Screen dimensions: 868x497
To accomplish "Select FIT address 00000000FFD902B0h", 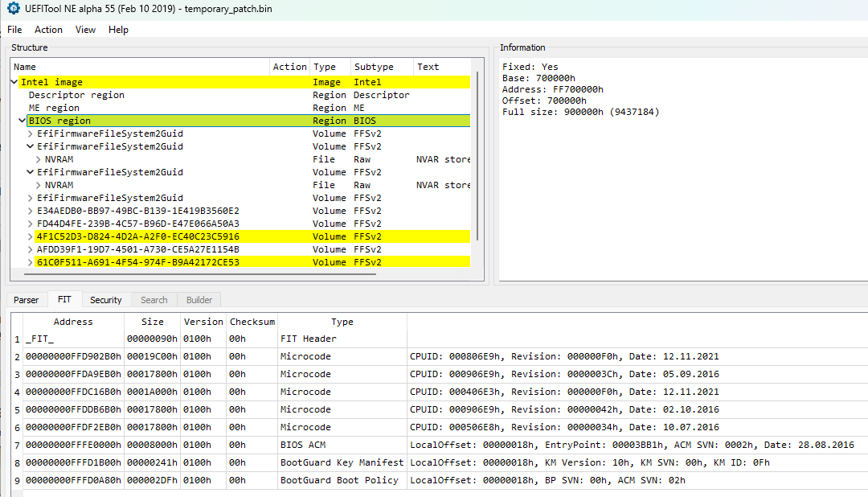I will click(73, 356).
